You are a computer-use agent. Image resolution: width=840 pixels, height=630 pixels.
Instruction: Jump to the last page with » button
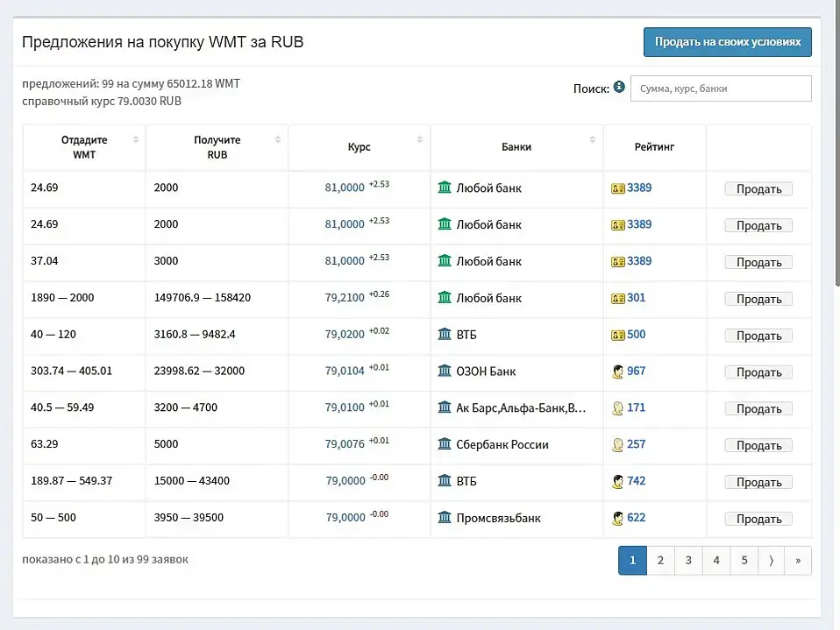798,561
